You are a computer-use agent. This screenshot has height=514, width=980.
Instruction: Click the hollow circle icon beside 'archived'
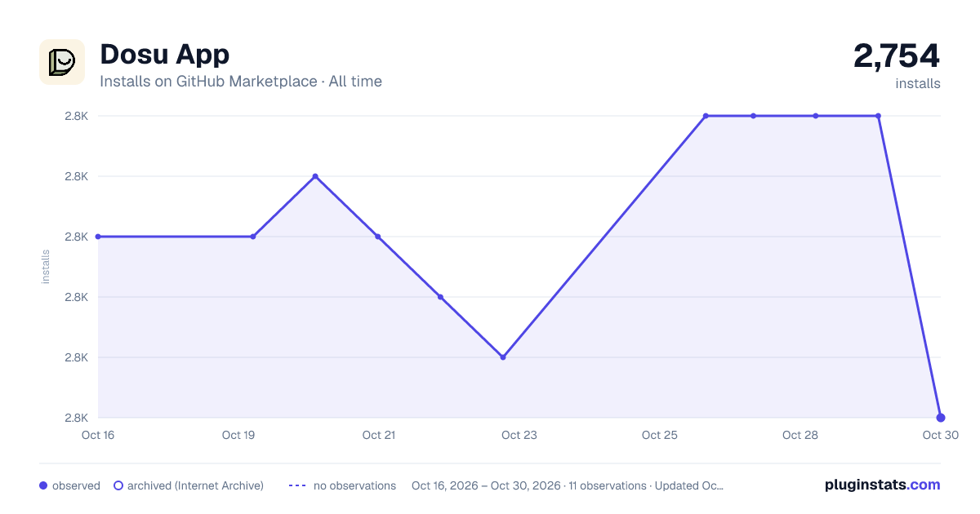[x=118, y=485]
